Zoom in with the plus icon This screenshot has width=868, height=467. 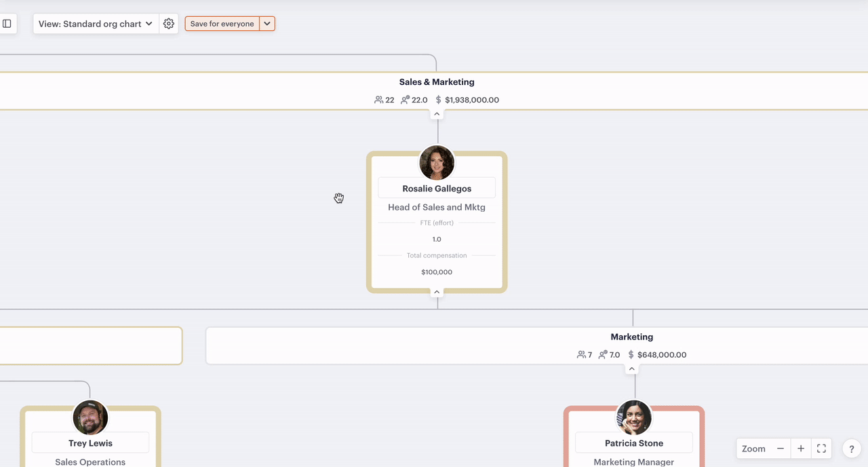[801, 449]
